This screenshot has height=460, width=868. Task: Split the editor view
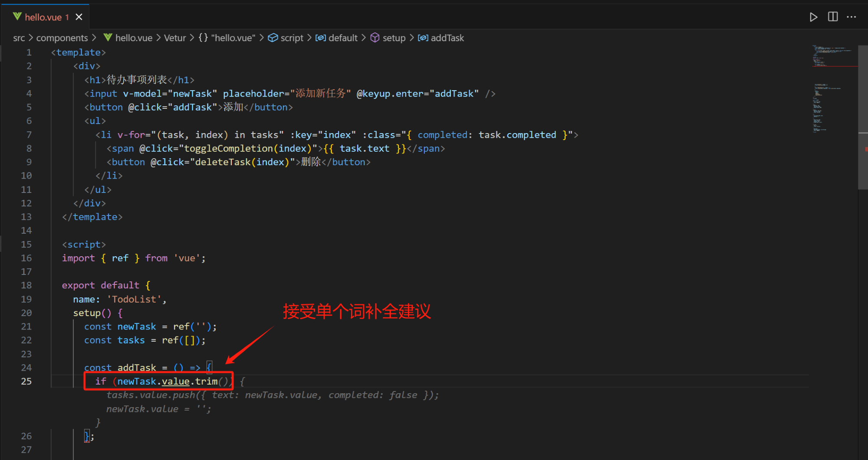[832, 17]
